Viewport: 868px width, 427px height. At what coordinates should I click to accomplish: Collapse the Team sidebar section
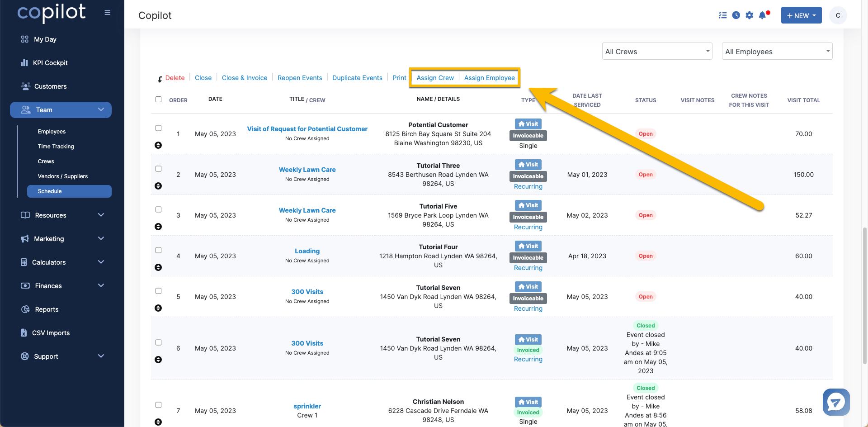click(61, 110)
